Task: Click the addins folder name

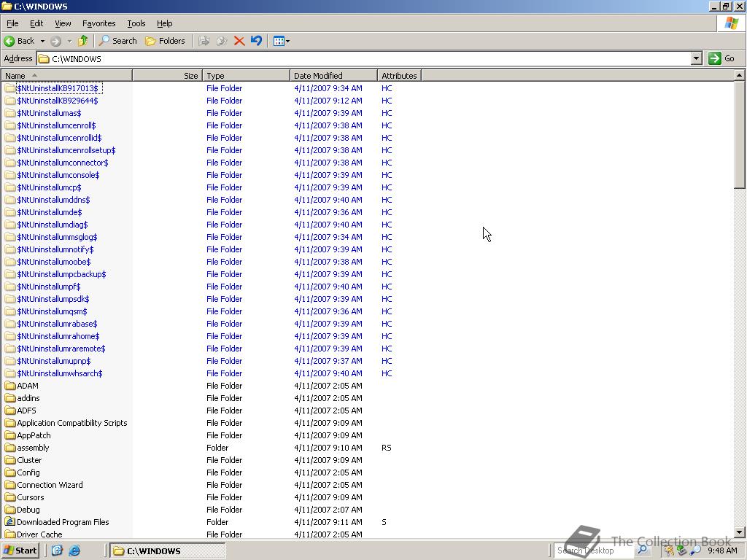Action: tap(28, 397)
